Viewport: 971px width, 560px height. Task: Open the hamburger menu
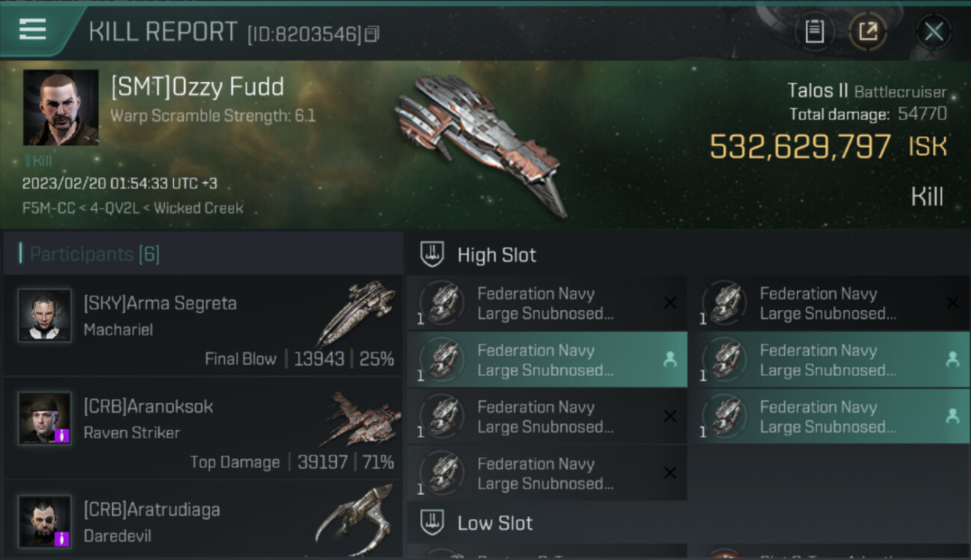pyautogui.click(x=33, y=30)
